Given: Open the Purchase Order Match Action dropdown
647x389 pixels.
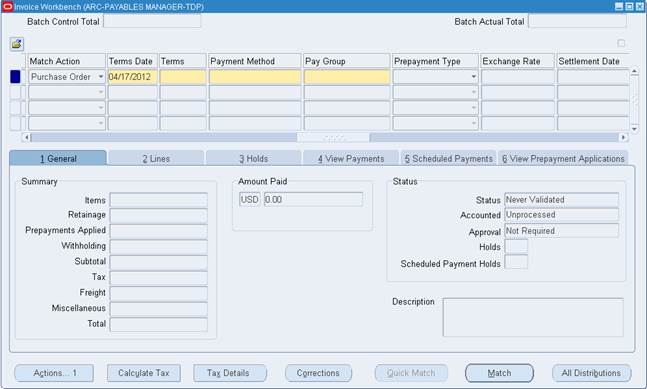Looking at the screenshot, I should [x=101, y=77].
